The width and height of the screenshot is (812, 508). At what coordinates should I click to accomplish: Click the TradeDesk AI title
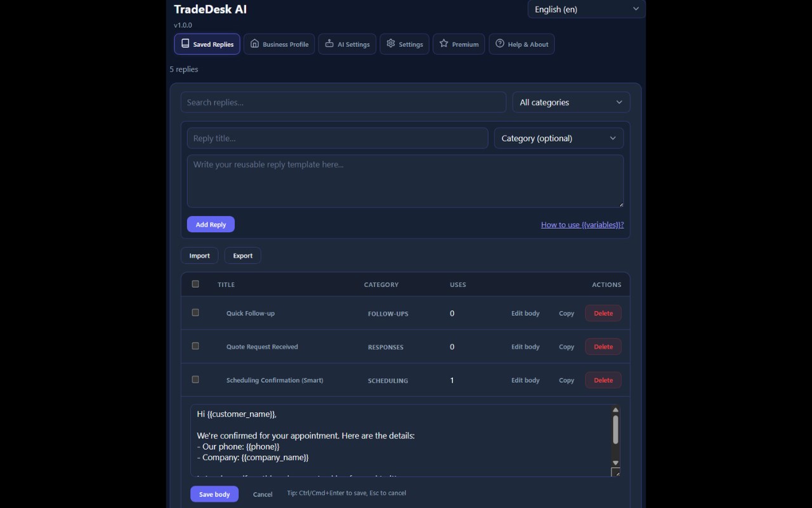211,9
